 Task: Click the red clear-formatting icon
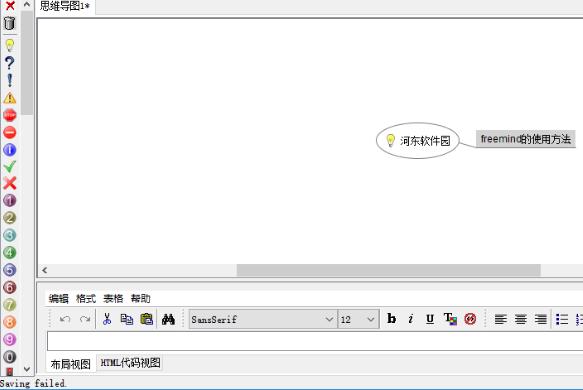click(x=470, y=319)
